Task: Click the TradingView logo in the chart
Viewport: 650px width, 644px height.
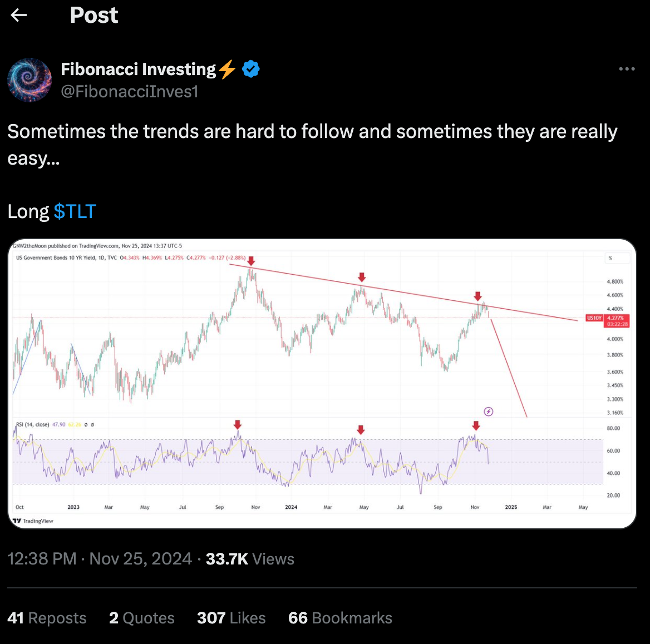Action: tap(33, 521)
